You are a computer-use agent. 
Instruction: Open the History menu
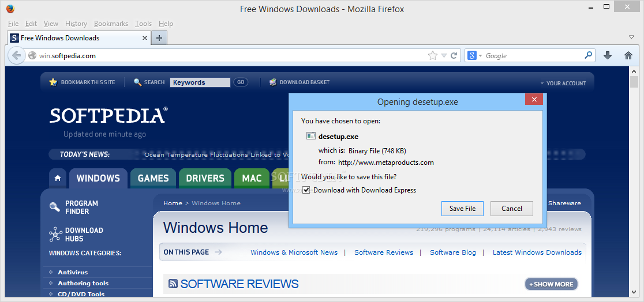[x=76, y=24]
